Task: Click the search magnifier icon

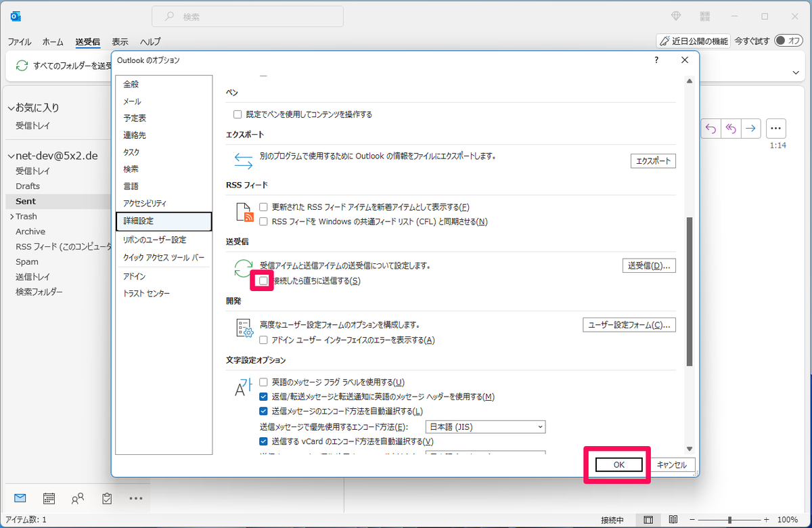Action: [x=170, y=16]
